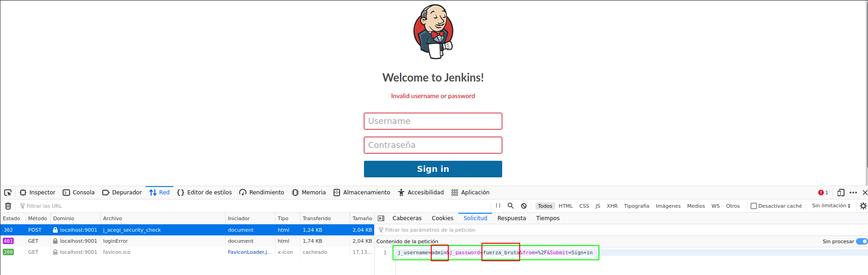868x275 pixels.
Task: Open the devtools more options menu
Action: tap(853, 193)
